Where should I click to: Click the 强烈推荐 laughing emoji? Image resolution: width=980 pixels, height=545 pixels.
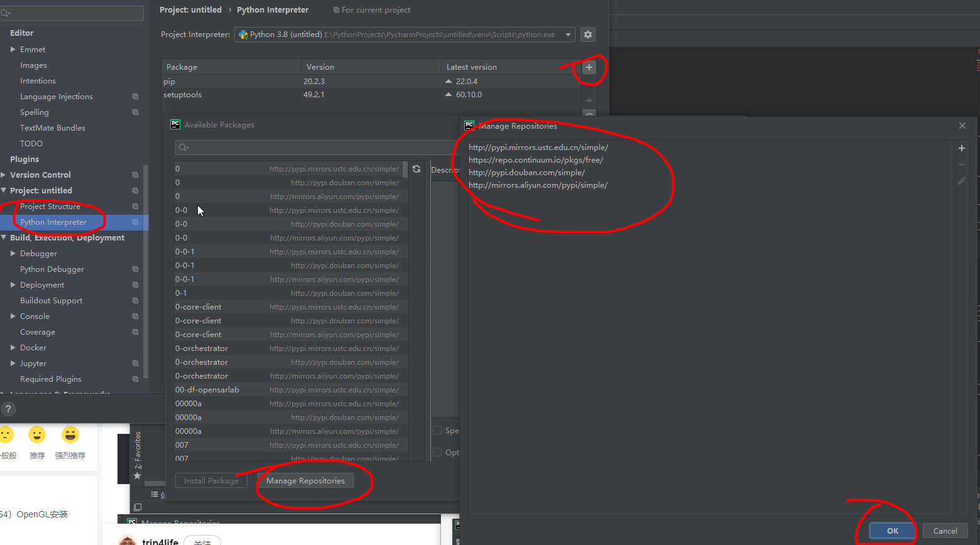pos(70,434)
